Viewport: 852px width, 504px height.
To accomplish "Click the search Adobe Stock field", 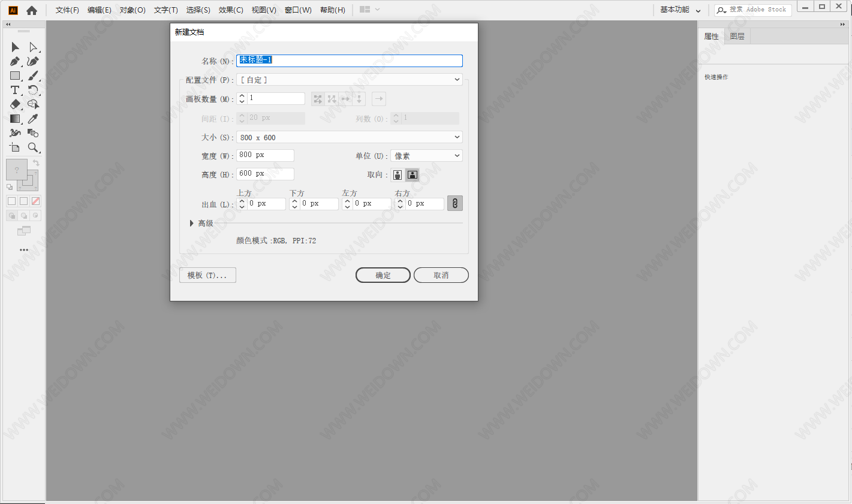I will click(754, 10).
